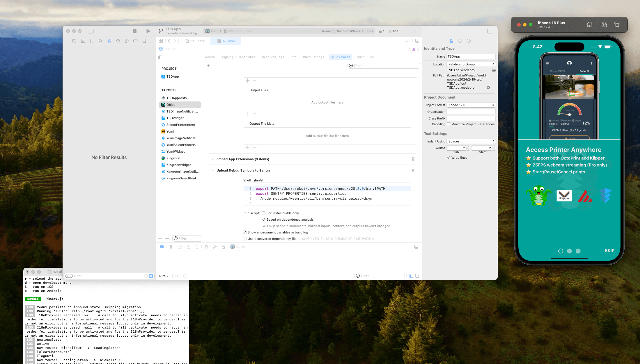The image size is (640, 364).
Task: Toggle the console pane button
Action: pyautogui.click(x=417, y=276)
